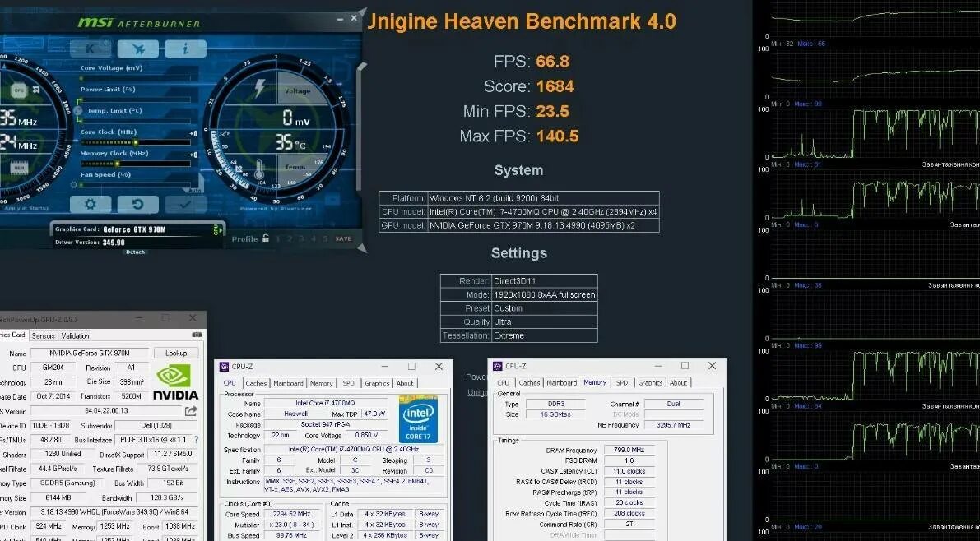Viewport: 980px width, 541px height.
Task: Open Mainboard tab in left CPU-Z window
Action: pyautogui.click(x=288, y=383)
